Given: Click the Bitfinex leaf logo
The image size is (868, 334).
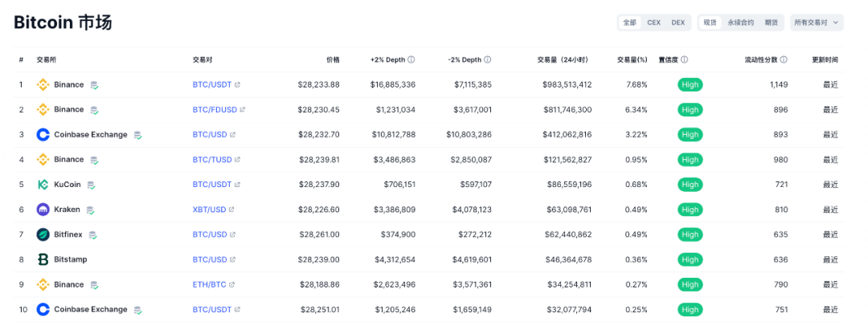Looking at the screenshot, I should [x=43, y=234].
